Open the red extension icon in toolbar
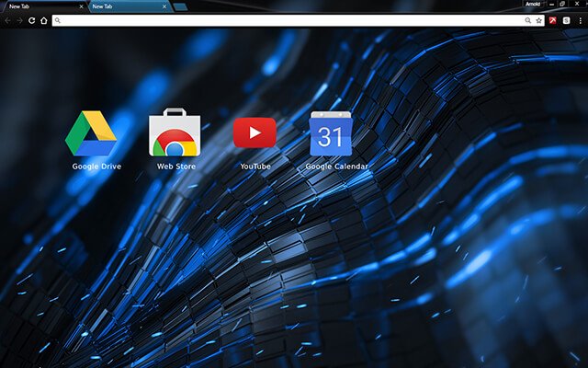588x368 pixels. (553, 20)
